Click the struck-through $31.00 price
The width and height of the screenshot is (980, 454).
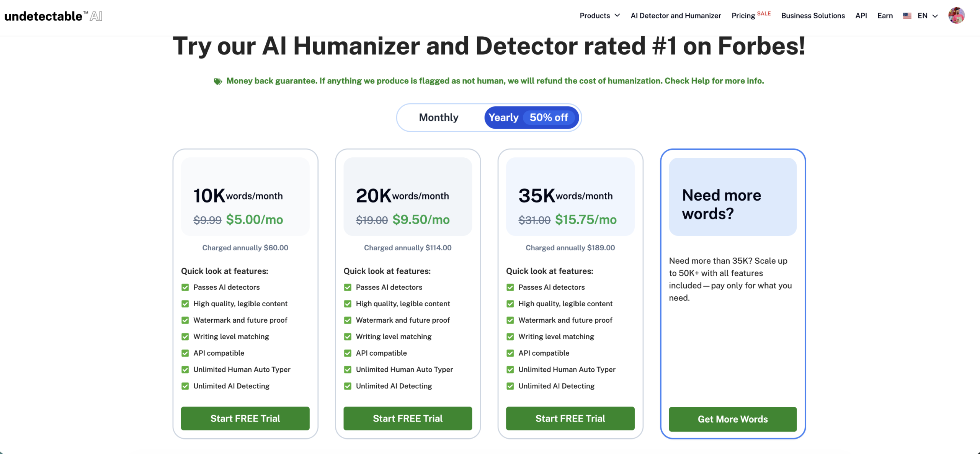534,220
